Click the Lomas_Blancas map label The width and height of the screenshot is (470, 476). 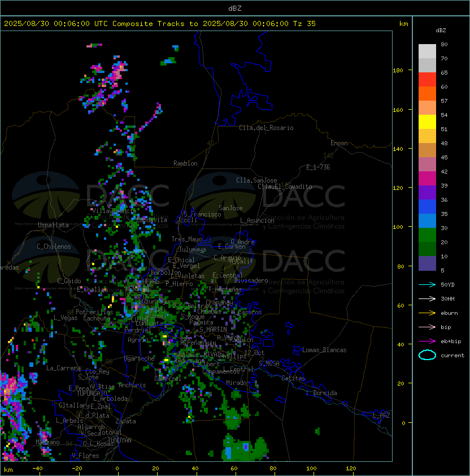coord(324,350)
